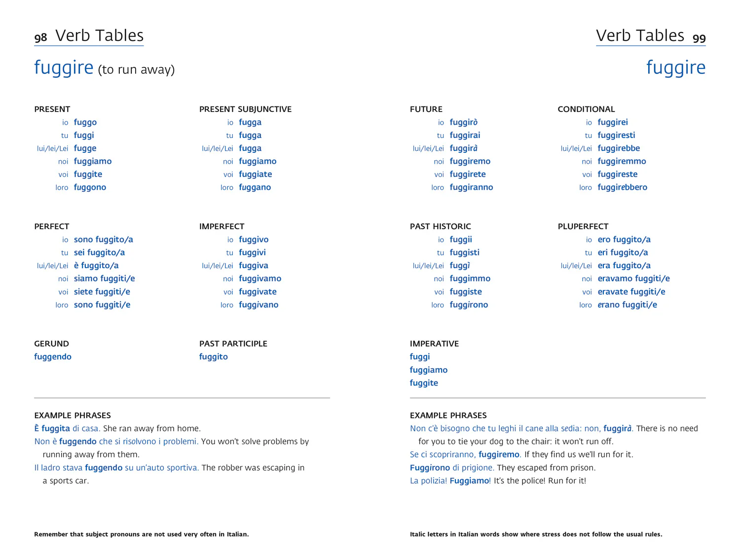Select 'fuggirono' in Past Historic
This screenshot has width=740, height=560.
(x=469, y=305)
